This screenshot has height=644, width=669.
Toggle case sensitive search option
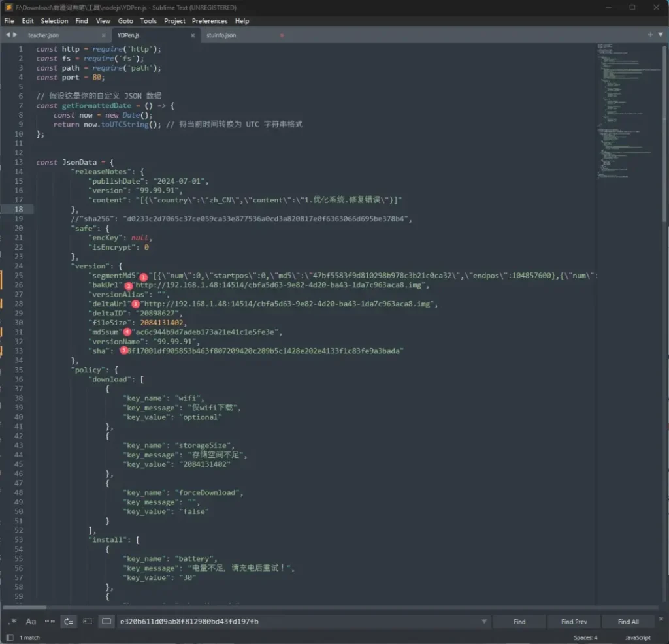31,622
